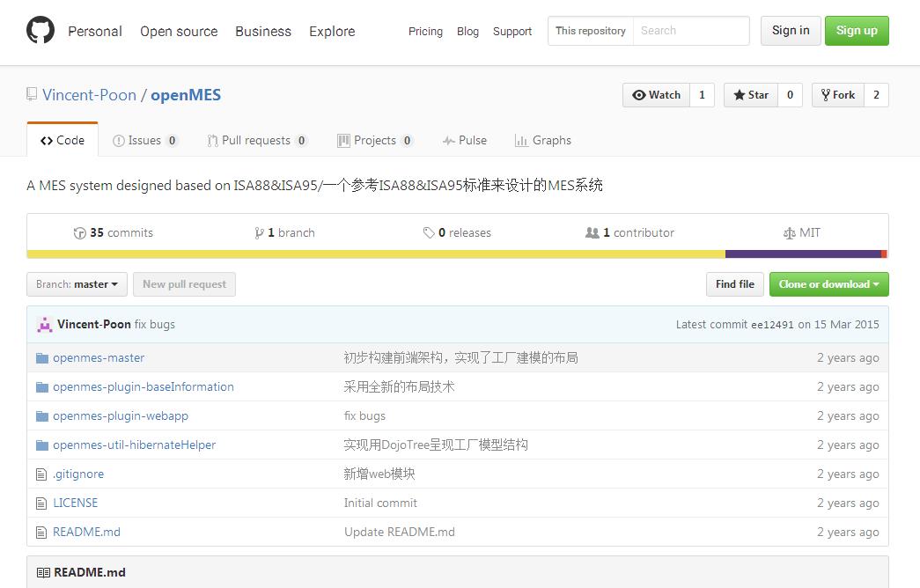Viewport: 920px width, 588px height.
Task: Click the tag icon beside 0 releases
Action: tap(429, 233)
